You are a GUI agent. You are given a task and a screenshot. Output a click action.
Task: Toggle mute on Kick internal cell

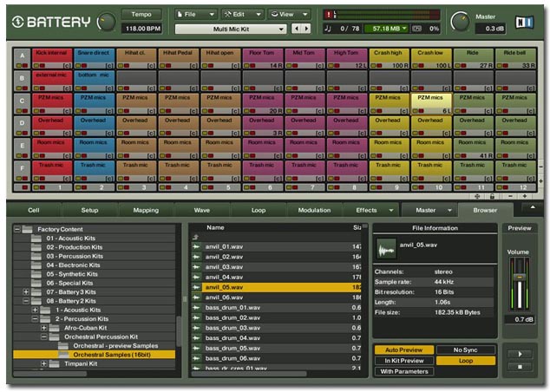tap(36, 66)
